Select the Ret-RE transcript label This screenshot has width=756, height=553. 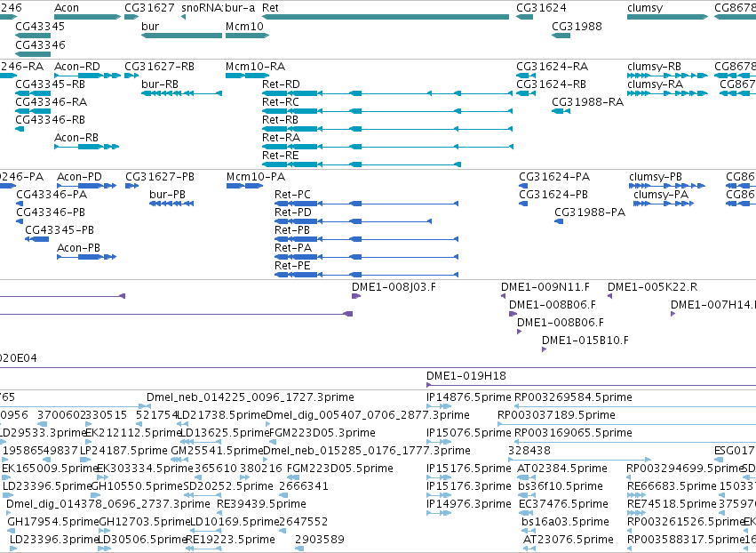(x=281, y=156)
